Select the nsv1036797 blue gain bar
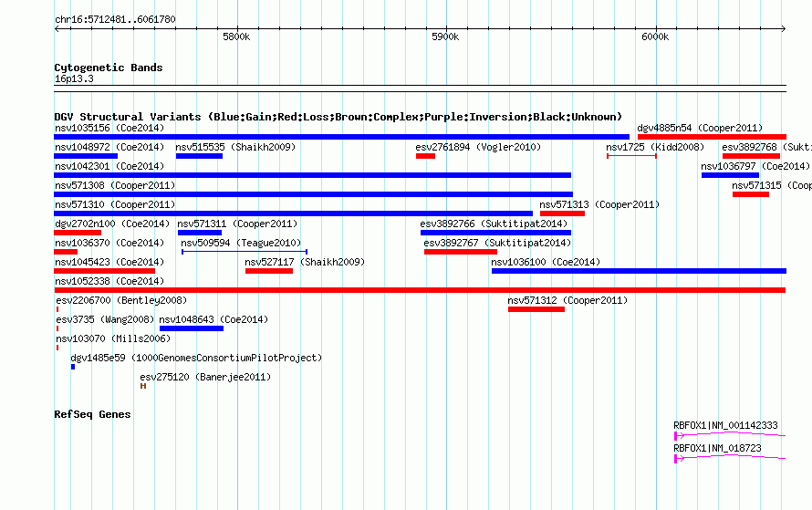This screenshot has height=510, width=812. coord(730,175)
